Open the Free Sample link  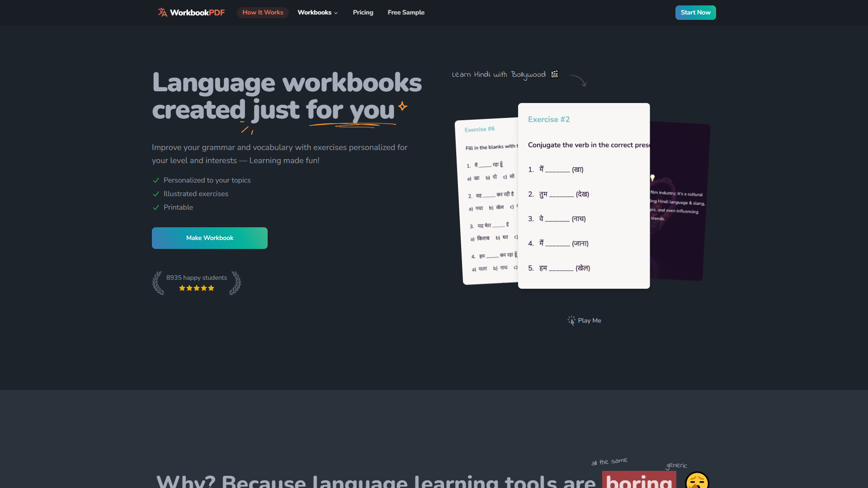click(x=406, y=12)
